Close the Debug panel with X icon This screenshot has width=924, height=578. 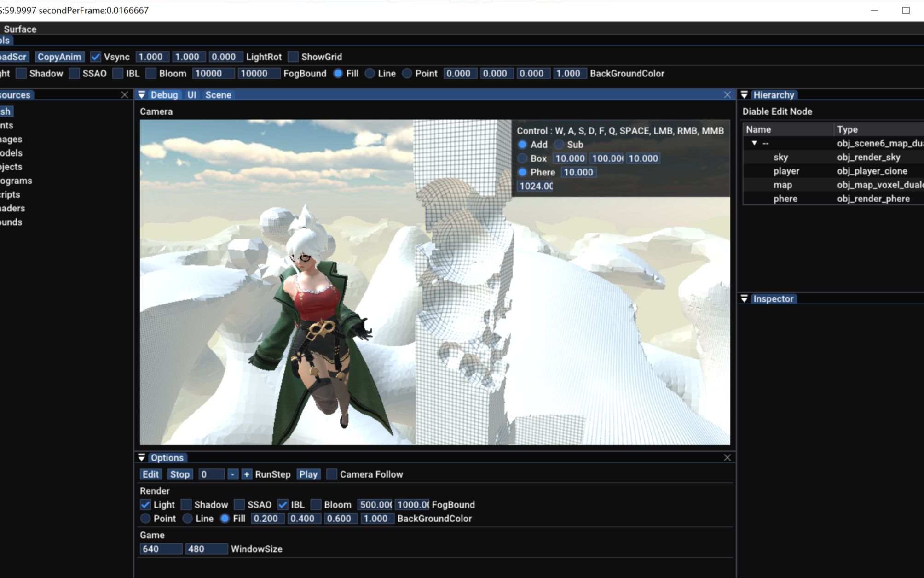click(727, 95)
